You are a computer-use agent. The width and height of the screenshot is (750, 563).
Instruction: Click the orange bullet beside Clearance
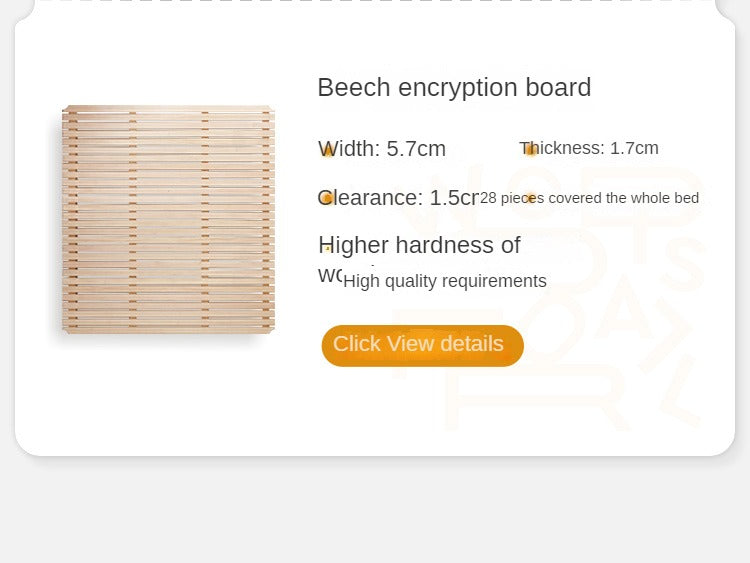point(327,198)
